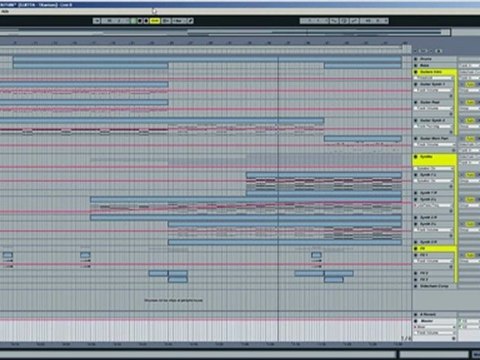Mute the FX 1 track activator
480x360 pixels.
coord(470,255)
